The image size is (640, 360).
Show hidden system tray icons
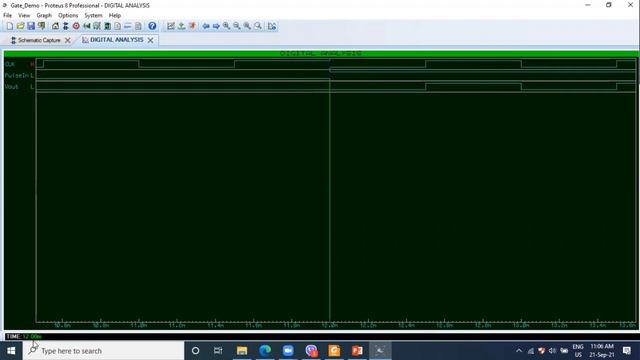coord(519,351)
